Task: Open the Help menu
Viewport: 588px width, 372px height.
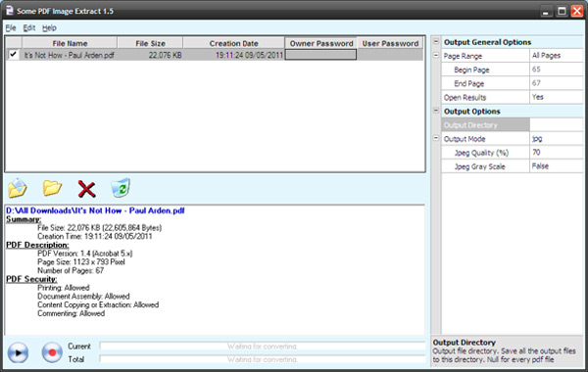Action: pos(49,27)
